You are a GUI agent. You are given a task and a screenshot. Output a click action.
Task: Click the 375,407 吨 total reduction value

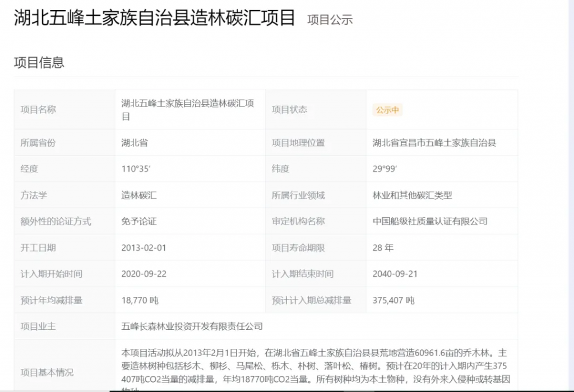coord(394,300)
